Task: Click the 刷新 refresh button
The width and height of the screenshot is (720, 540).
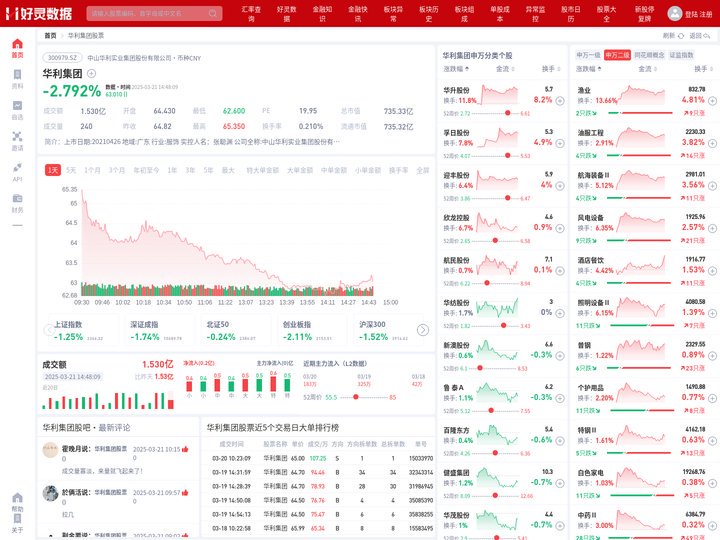Action: point(674,35)
